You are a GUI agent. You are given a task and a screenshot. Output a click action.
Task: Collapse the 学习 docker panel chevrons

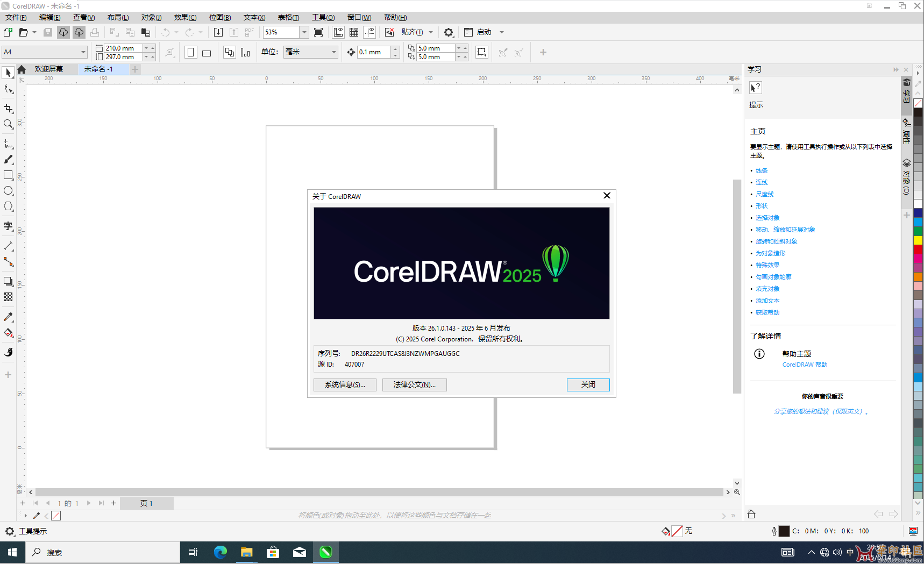895,69
